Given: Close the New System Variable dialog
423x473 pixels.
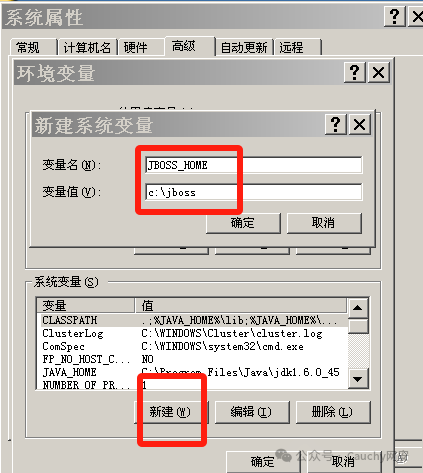Looking at the screenshot, I should 359,124.
